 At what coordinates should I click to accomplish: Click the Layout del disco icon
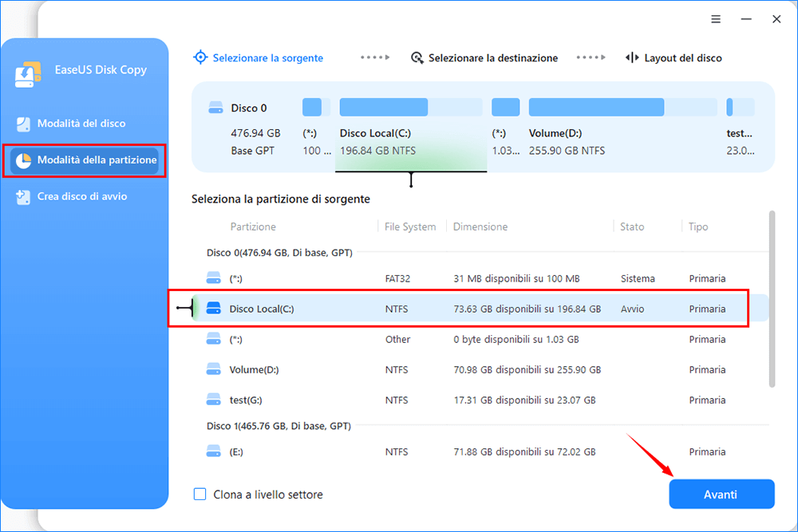click(x=632, y=57)
